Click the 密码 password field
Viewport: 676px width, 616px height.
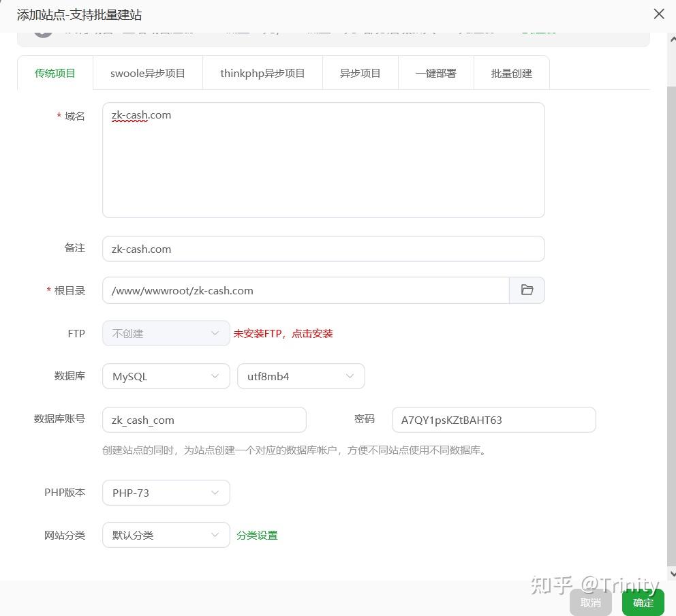(493, 420)
